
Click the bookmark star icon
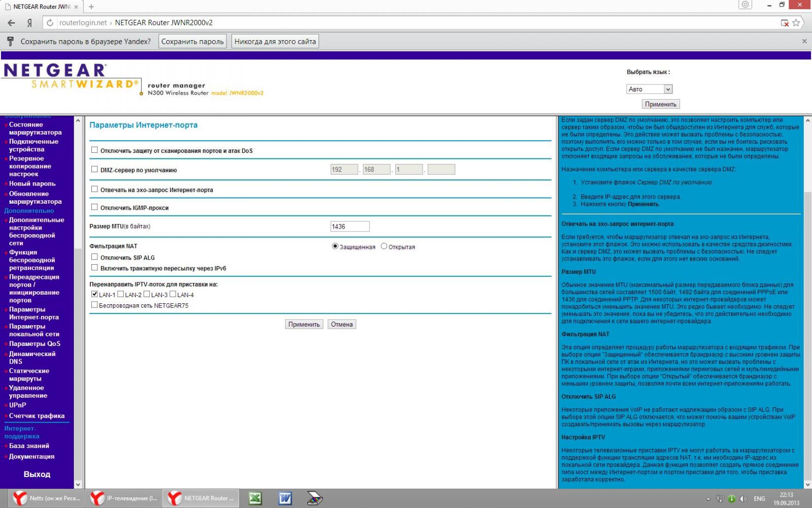pyautogui.click(x=796, y=23)
